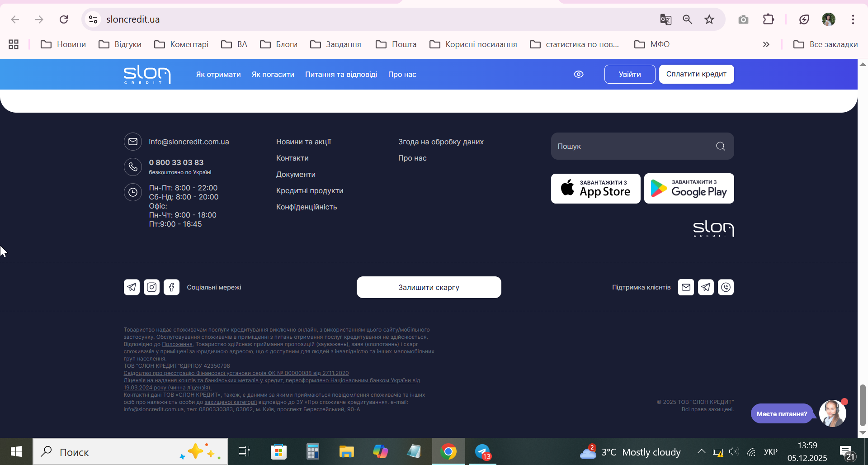Open the Instagram social media icon
The image size is (868, 465).
(x=151, y=287)
